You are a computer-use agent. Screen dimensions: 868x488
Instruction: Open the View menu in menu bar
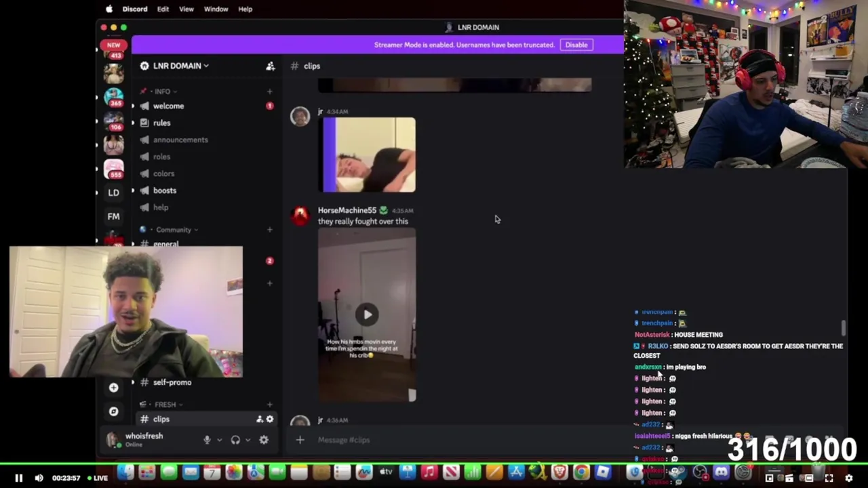[186, 9]
